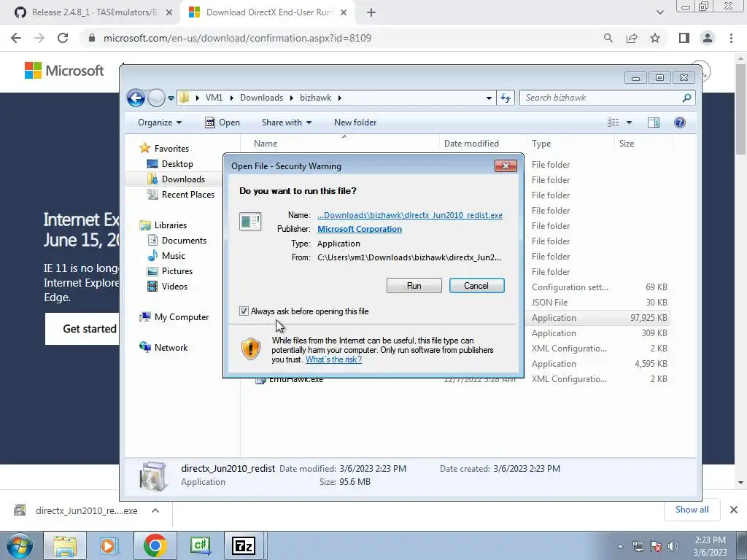Open the C# application on taskbar
This screenshot has width=747, height=560.
pos(200,545)
